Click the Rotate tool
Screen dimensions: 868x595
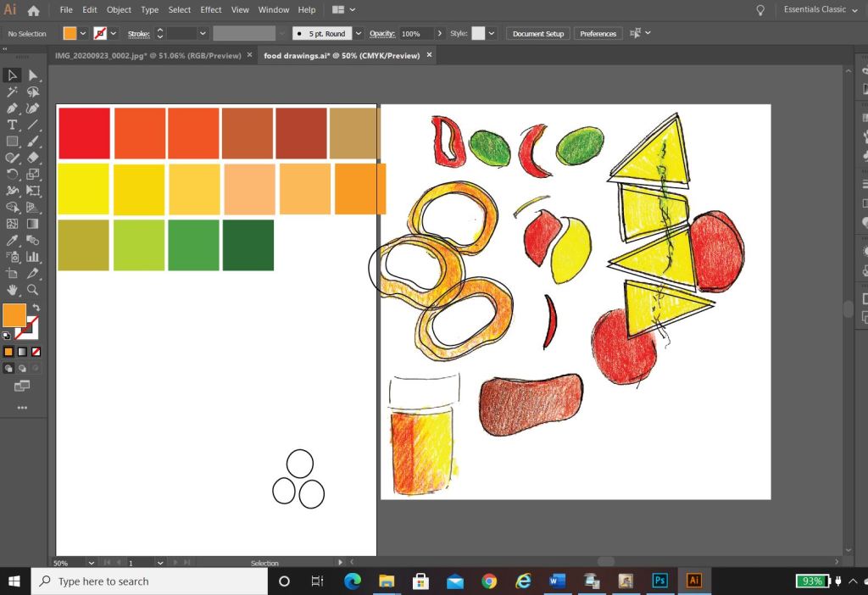(x=12, y=175)
